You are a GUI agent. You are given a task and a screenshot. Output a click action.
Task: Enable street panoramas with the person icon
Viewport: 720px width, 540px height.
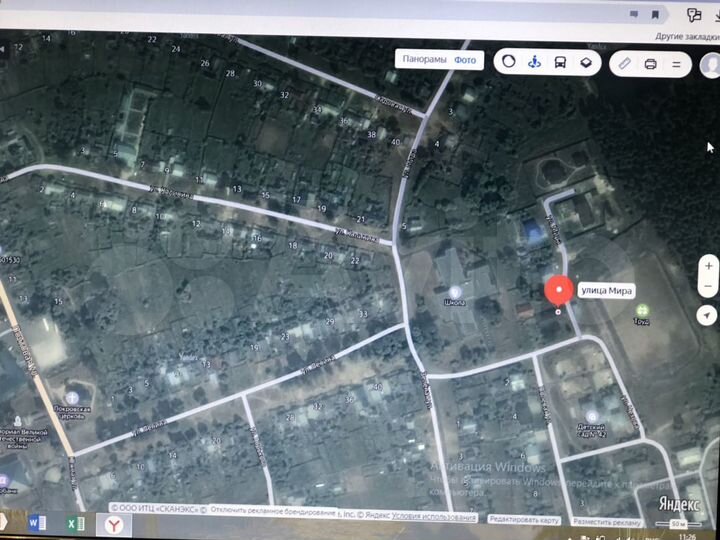click(534, 62)
